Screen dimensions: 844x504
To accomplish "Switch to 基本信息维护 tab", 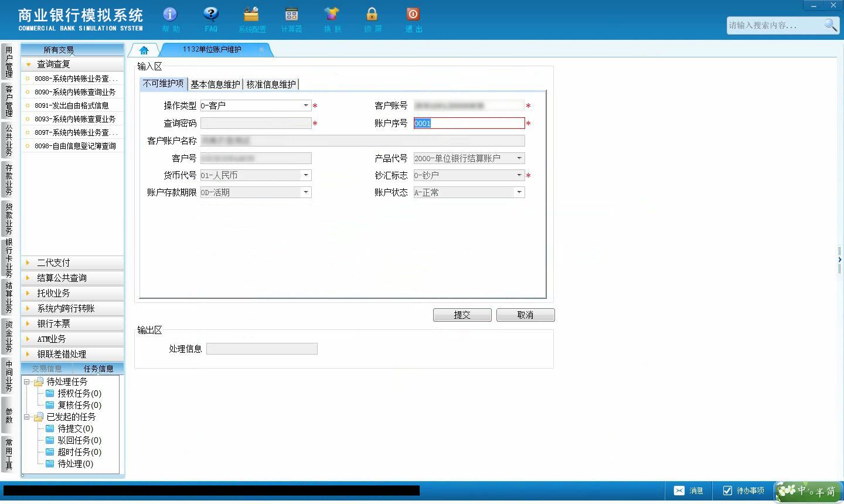I will [215, 84].
